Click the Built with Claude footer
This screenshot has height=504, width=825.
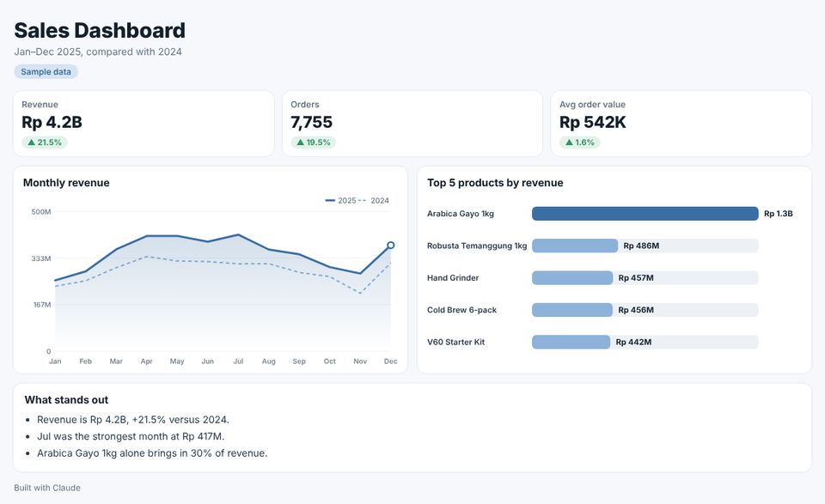(x=47, y=488)
